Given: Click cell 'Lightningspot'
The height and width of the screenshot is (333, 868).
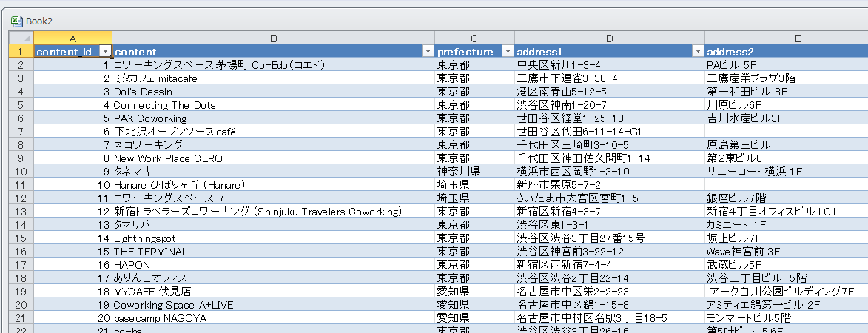Looking at the screenshot, I should coord(274,238).
